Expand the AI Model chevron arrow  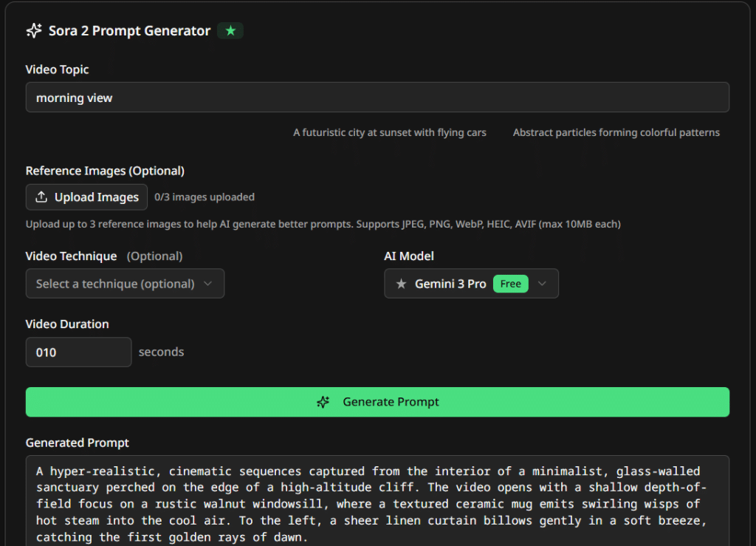coord(543,284)
